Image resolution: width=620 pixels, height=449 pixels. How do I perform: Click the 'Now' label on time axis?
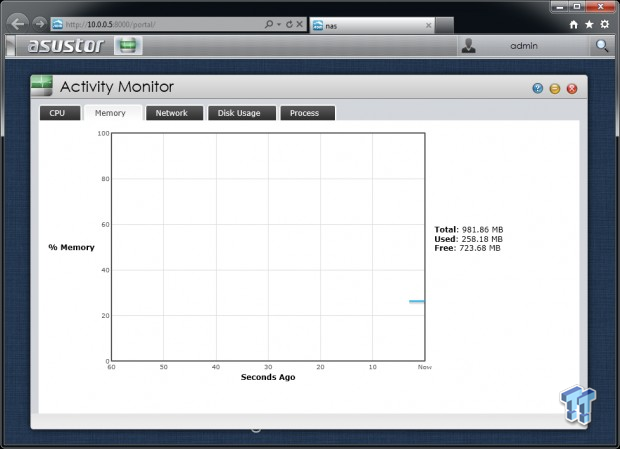tap(425, 367)
